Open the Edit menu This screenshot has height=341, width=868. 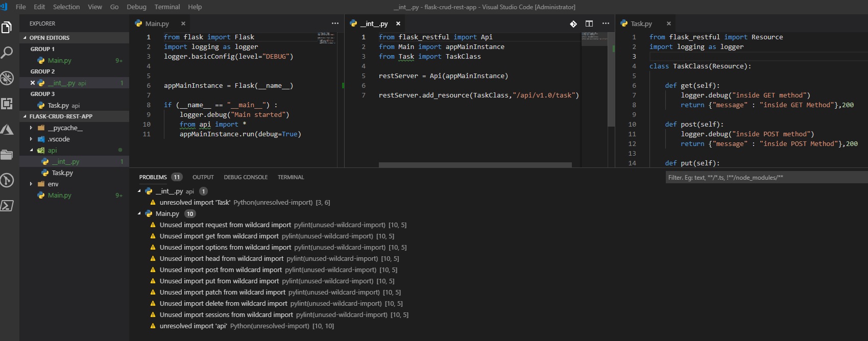pyautogui.click(x=39, y=7)
